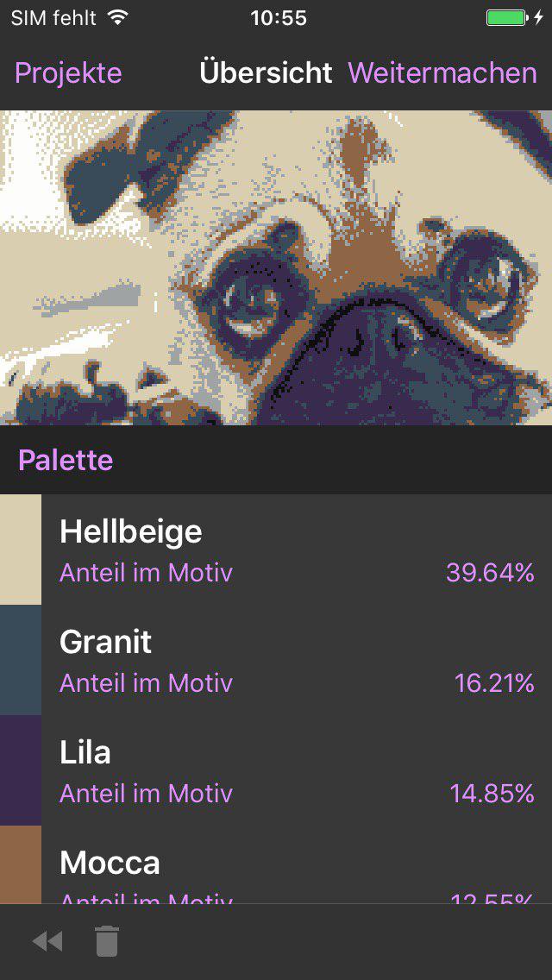Open the Lila palette row
Image resolution: width=552 pixels, height=980 pixels.
293,770
